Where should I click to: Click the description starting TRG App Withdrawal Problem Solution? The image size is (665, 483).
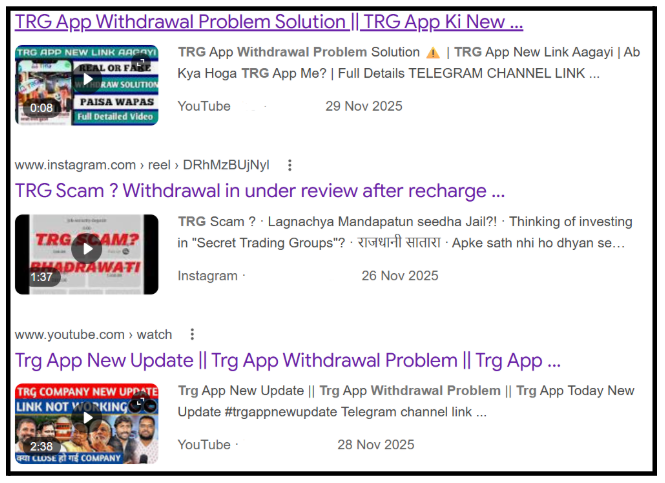[x=409, y=63]
